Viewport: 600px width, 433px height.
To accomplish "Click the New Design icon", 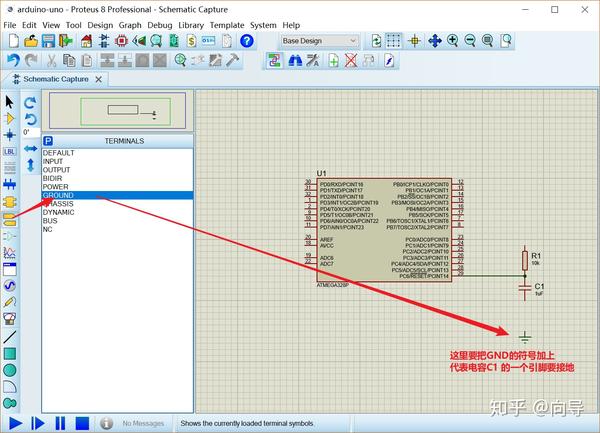I will (13, 41).
